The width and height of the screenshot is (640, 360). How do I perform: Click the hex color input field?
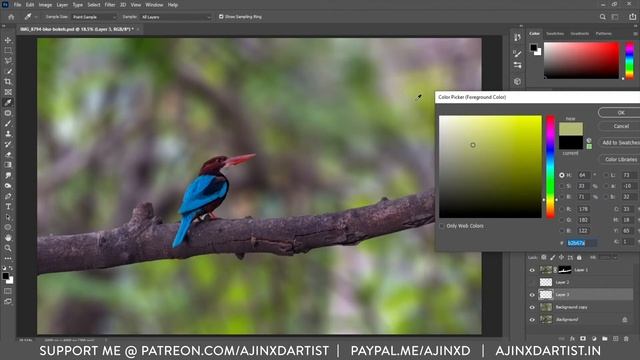pos(582,243)
